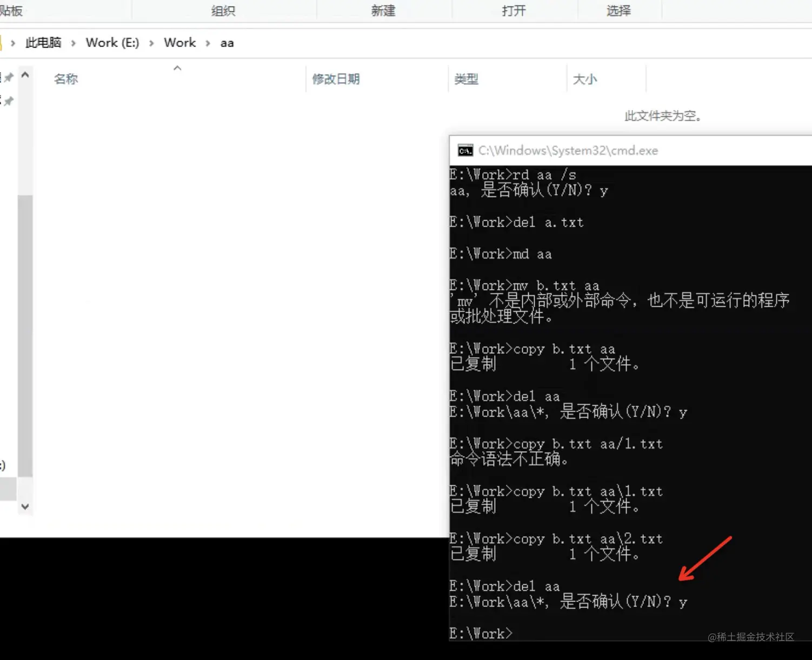Sort by 类型 column header
This screenshot has height=660, width=812.
point(466,79)
